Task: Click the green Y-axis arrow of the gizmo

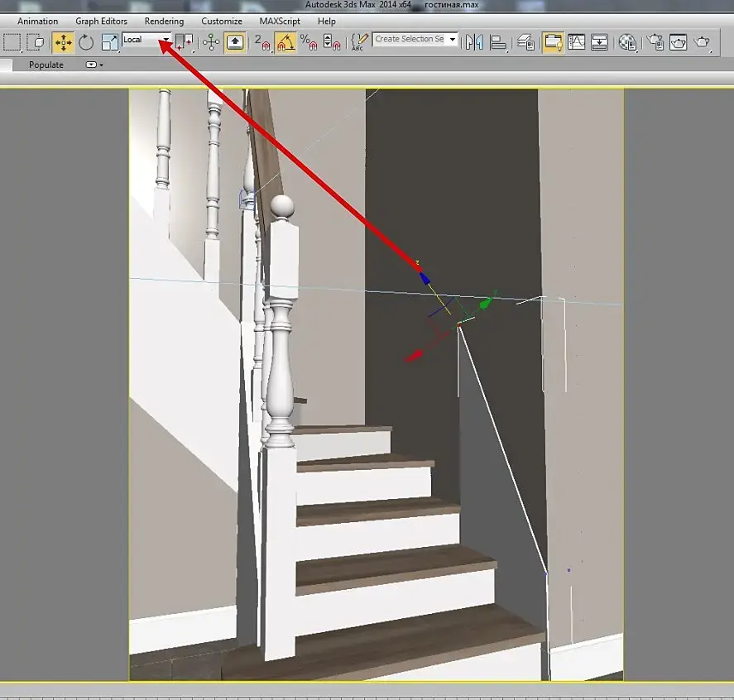Action: (487, 303)
